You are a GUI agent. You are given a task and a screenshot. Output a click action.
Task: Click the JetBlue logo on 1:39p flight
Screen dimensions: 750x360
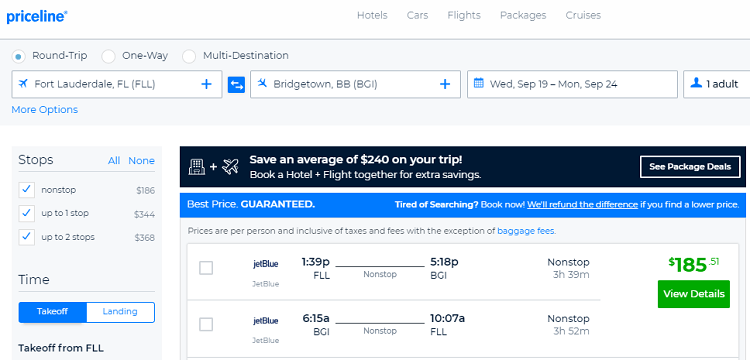coord(265,264)
